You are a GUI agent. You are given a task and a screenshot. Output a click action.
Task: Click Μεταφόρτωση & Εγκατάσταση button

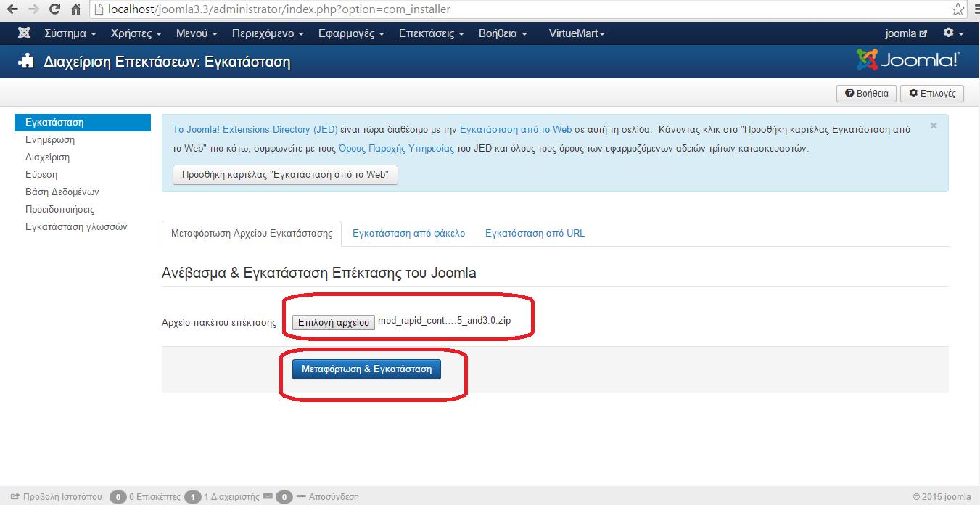pos(366,369)
